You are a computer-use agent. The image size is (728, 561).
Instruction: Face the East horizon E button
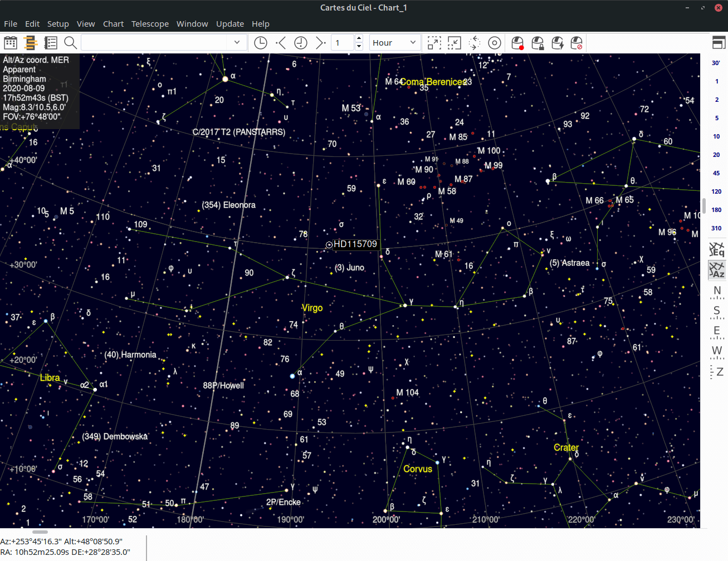coord(717,331)
